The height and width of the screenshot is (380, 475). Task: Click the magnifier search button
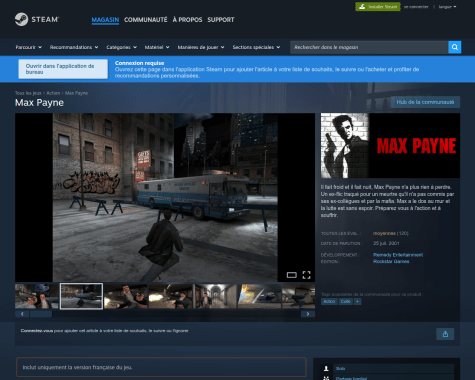coord(455,47)
